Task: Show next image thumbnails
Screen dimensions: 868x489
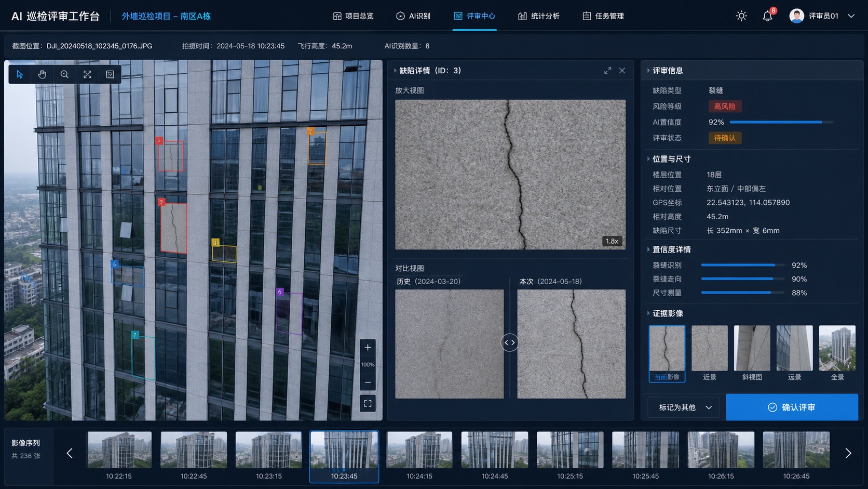Action: tap(848, 453)
